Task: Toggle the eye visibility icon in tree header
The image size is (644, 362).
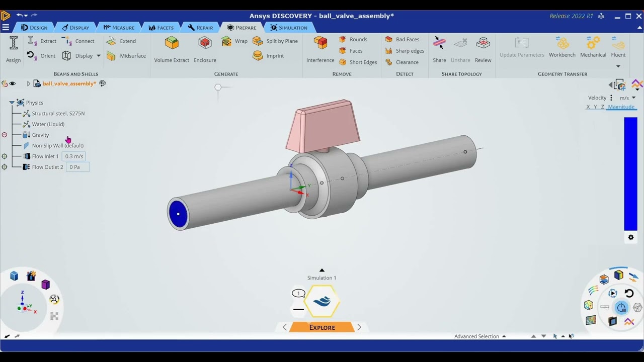Action: (x=13, y=83)
